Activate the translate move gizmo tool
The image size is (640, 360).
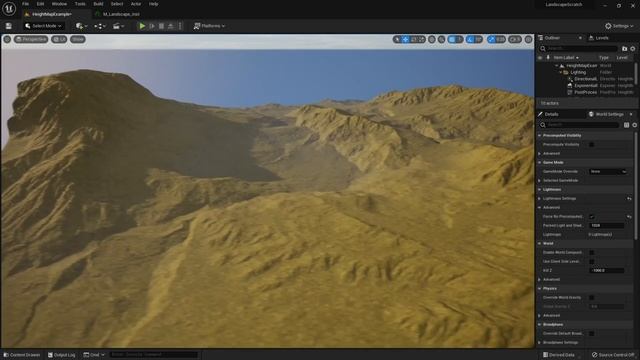point(406,39)
